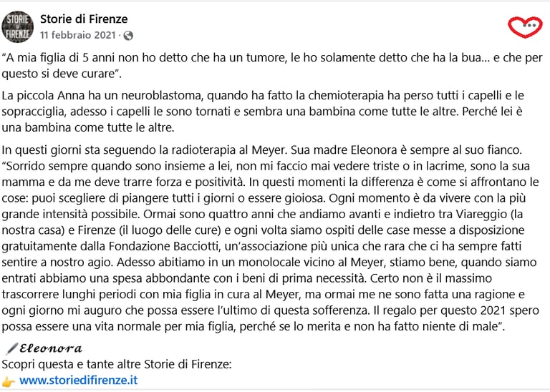Viewport: 550px width, 392px height.
Task: Click the post date 11 febbraio 2021
Action: tap(79, 35)
